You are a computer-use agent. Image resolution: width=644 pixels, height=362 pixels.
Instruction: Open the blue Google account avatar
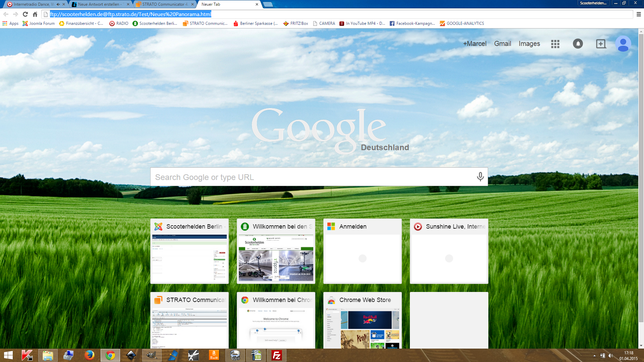click(623, 44)
